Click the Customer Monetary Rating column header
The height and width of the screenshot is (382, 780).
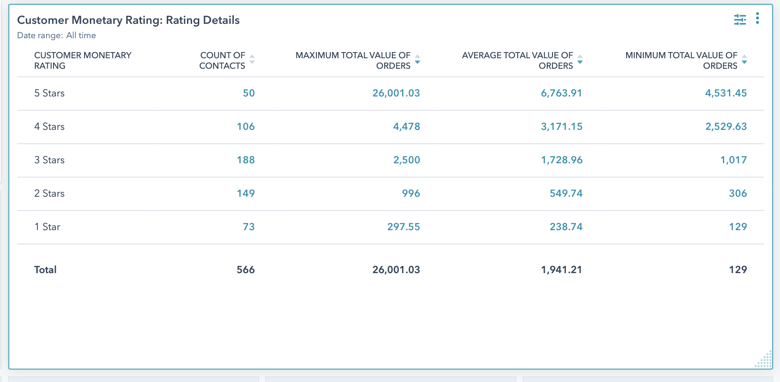[x=83, y=60]
